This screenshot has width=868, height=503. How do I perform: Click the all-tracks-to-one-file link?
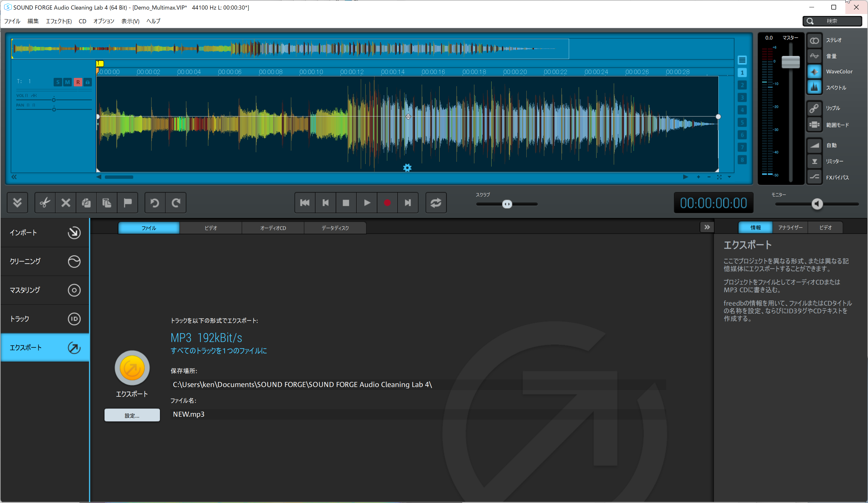pos(219,350)
